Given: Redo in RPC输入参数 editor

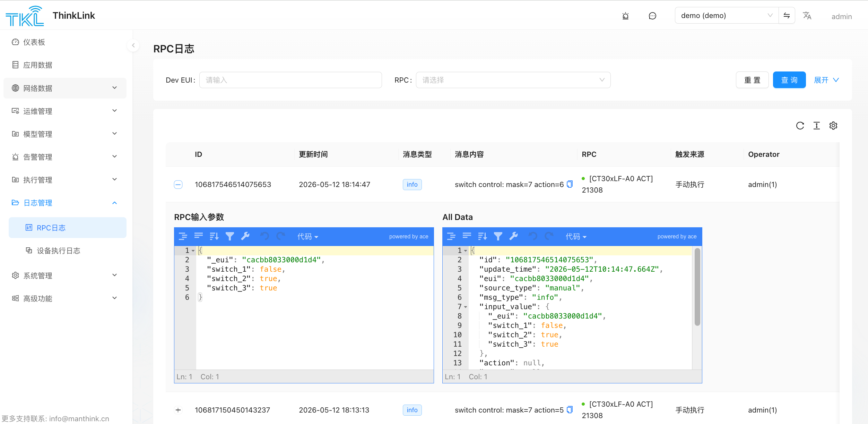Looking at the screenshot, I should click(280, 237).
